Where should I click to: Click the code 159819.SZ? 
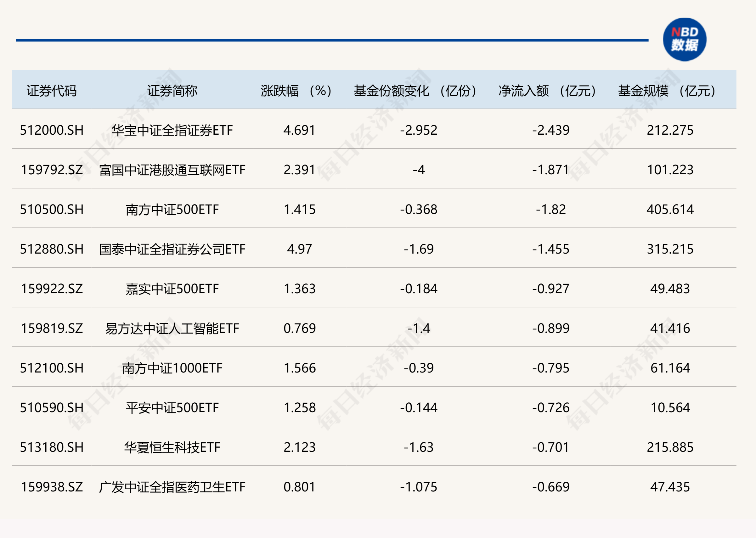(x=52, y=328)
